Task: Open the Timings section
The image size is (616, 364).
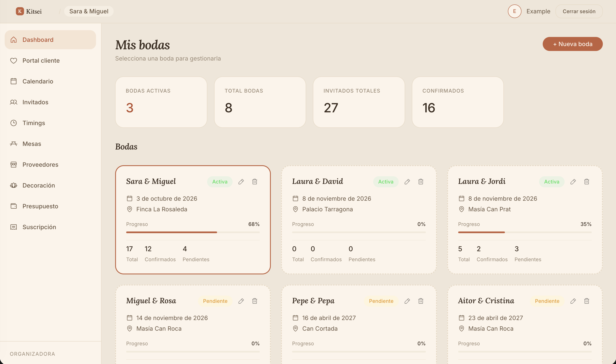Action: click(50, 123)
